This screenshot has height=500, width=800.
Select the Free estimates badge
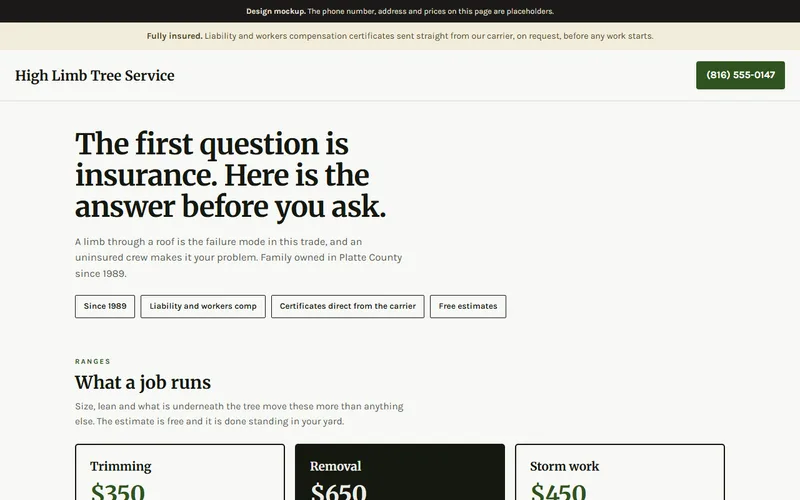tap(468, 306)
